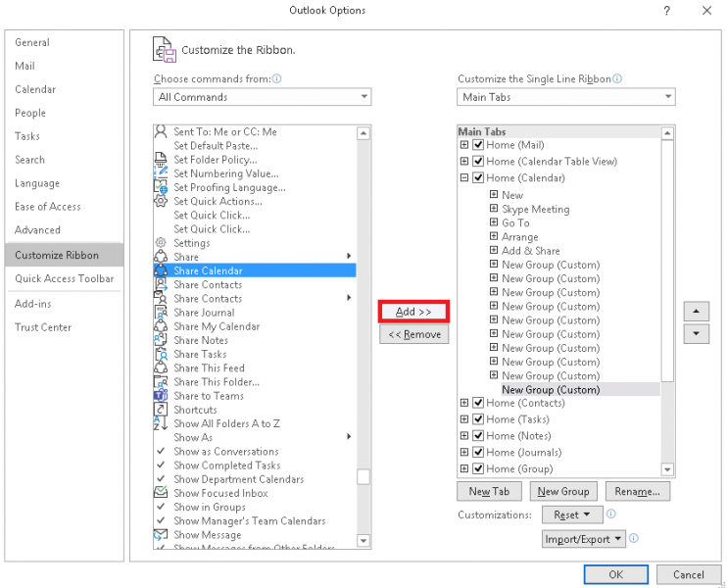Open the Main Tabs ribbon dropdown
This screenshot has height=588, width=727.
pyautogui.click(x=565, y=97)
